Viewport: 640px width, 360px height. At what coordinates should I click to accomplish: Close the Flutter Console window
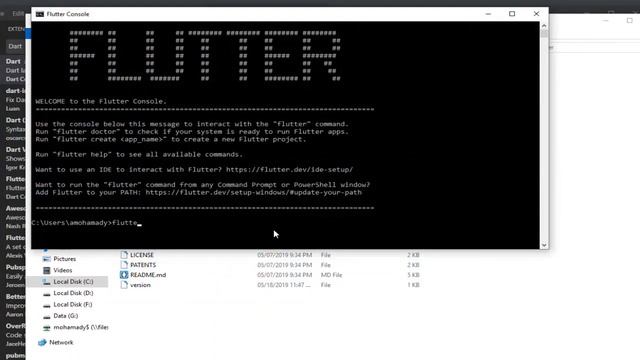(536, 14)
